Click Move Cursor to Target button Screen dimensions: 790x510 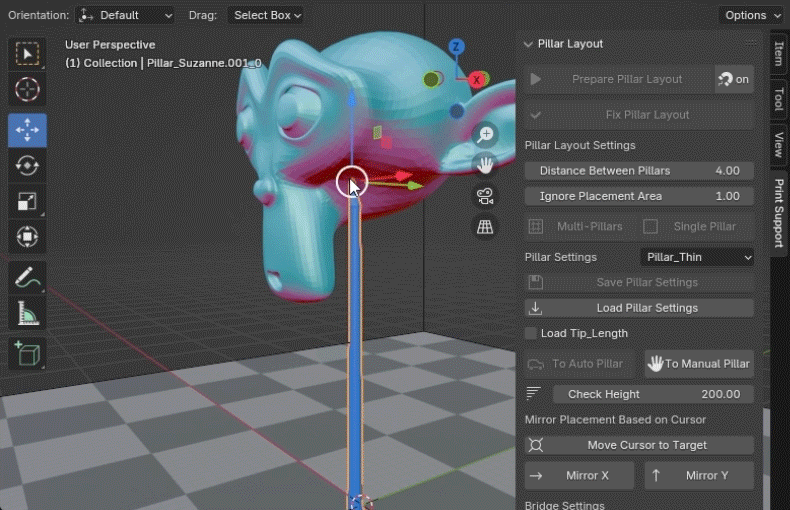[639, 445]
